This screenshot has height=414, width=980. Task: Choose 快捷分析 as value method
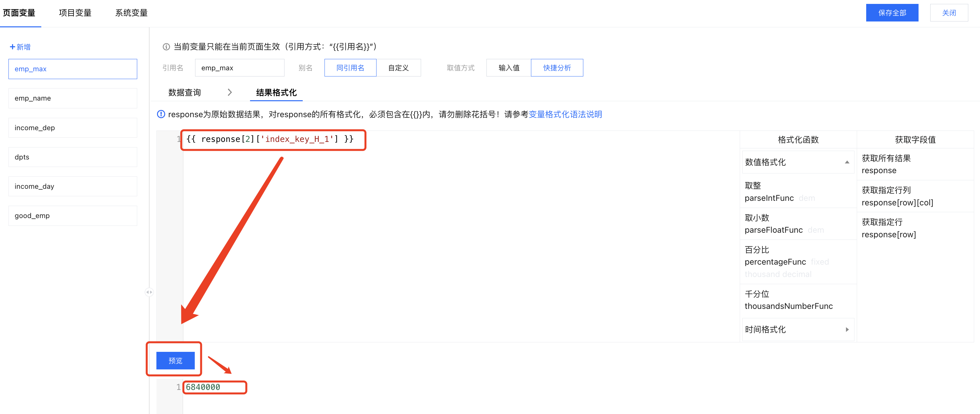click(x=557, y=68)
